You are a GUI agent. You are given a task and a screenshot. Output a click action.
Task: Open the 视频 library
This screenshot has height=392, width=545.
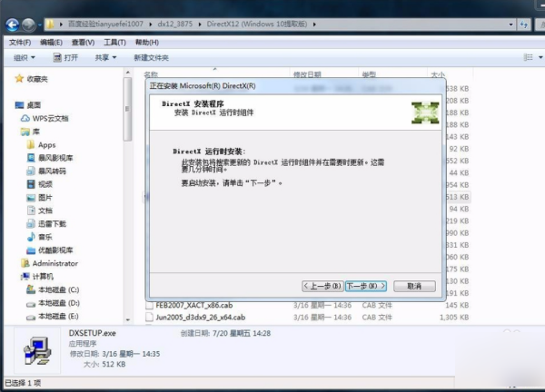[45, 184]
